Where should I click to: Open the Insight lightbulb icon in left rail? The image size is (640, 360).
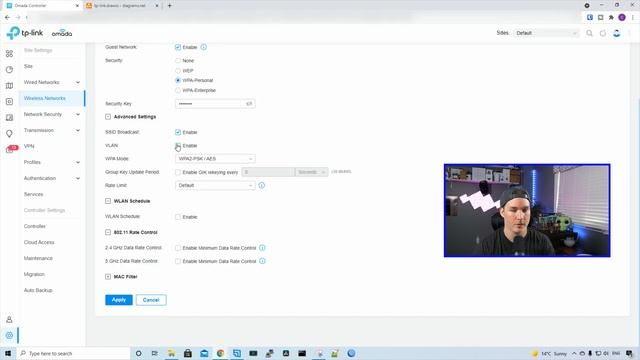[9, 133]
